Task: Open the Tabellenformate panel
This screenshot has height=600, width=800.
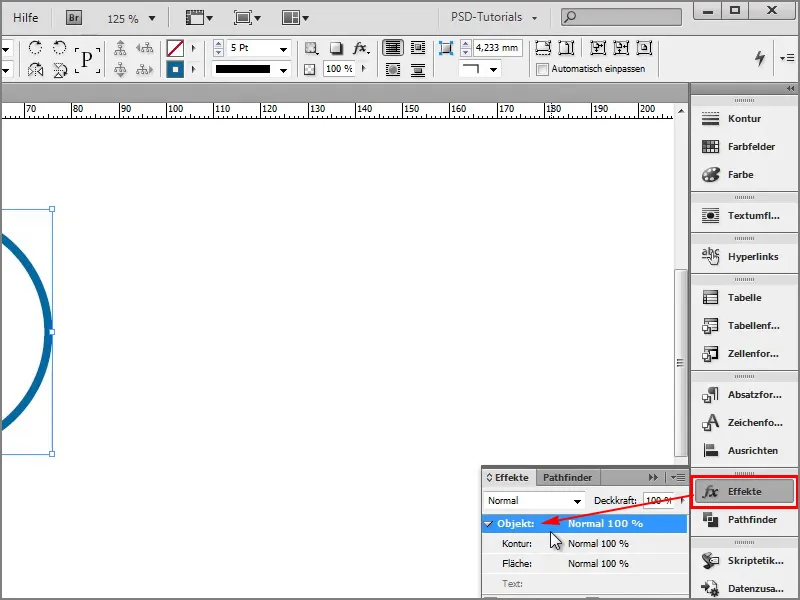Action: tap(744, 326)
